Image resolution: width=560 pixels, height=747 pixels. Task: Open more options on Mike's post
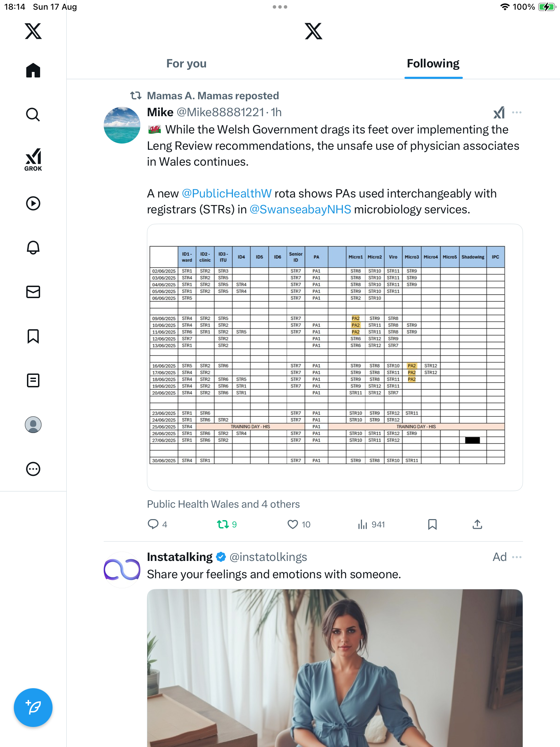517,112
